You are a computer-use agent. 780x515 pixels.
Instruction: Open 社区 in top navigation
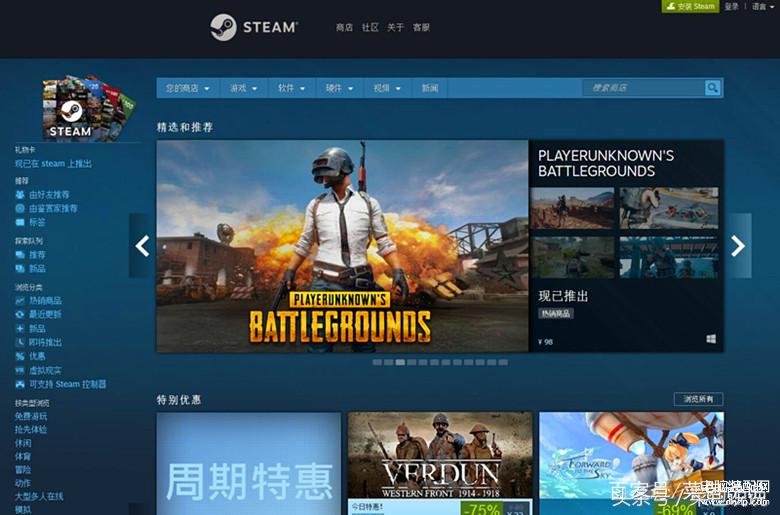(370, 27)
